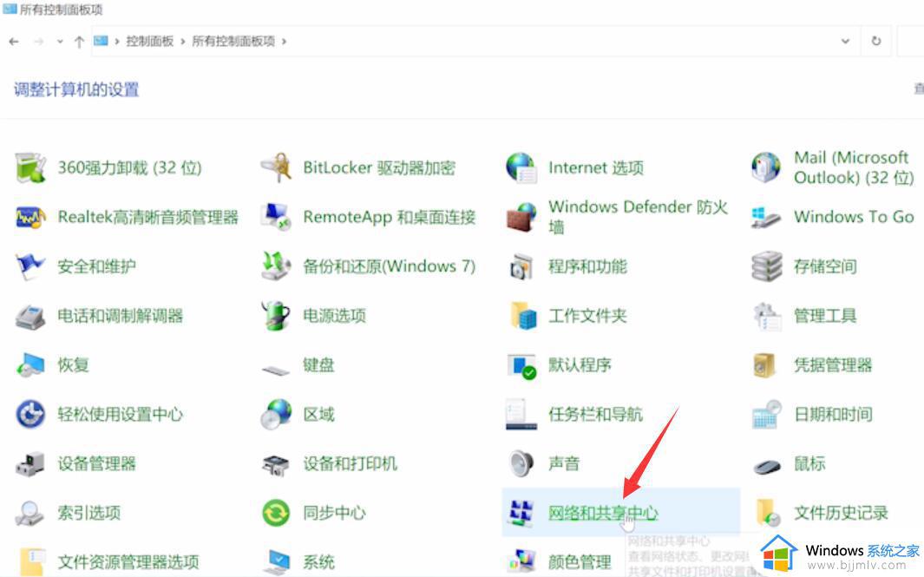Open the 声音 speaker icon

(x=521, y=463)
